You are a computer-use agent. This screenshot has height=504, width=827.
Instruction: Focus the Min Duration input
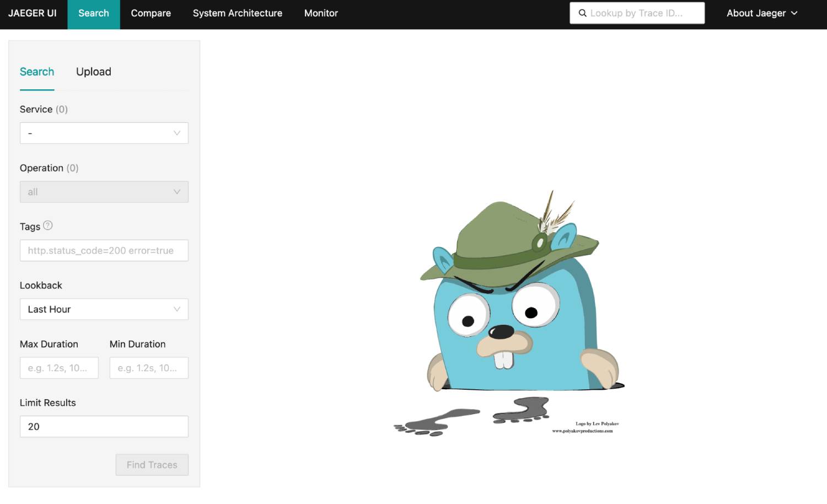149,368
